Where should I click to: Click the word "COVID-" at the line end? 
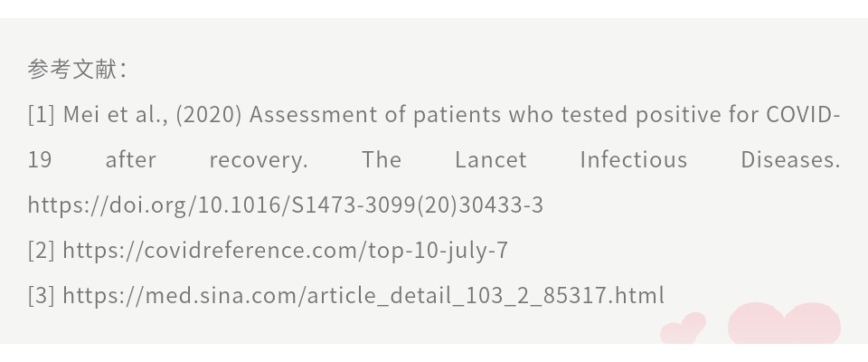[x=803, y=115]
